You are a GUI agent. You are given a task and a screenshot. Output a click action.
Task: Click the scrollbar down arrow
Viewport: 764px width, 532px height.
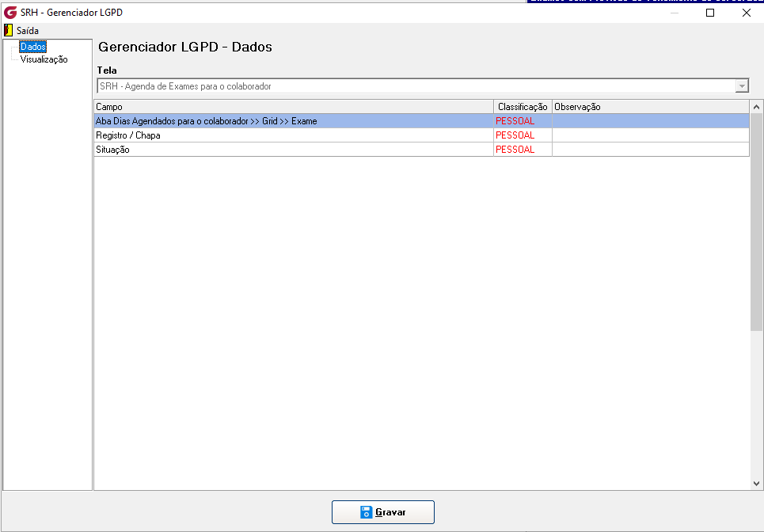(x=756, y=484)
